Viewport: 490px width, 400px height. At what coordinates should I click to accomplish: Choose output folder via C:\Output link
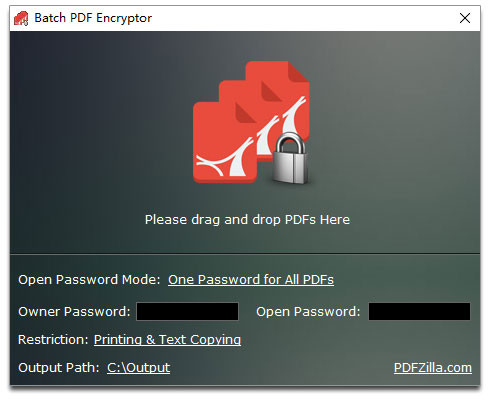click(x=138, y=368)
